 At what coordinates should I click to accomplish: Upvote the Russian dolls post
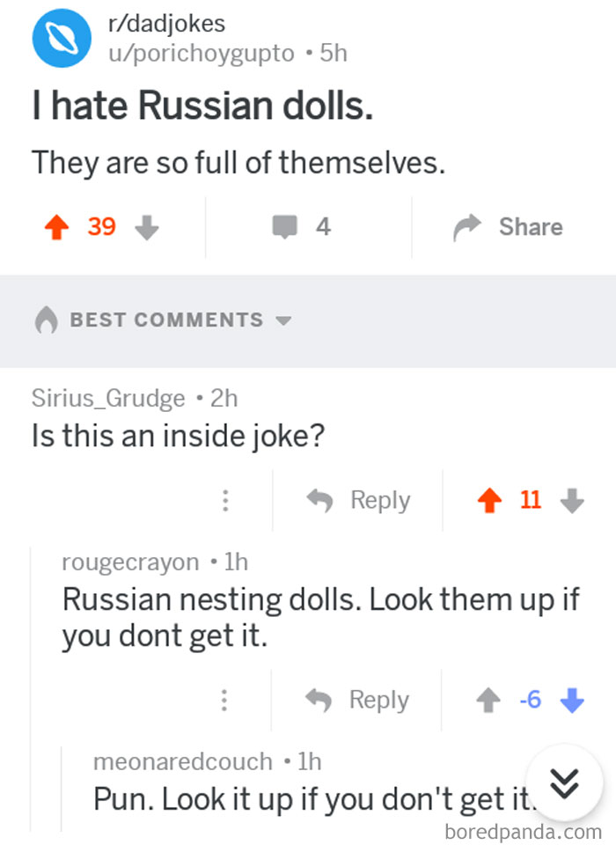point(56,226)
